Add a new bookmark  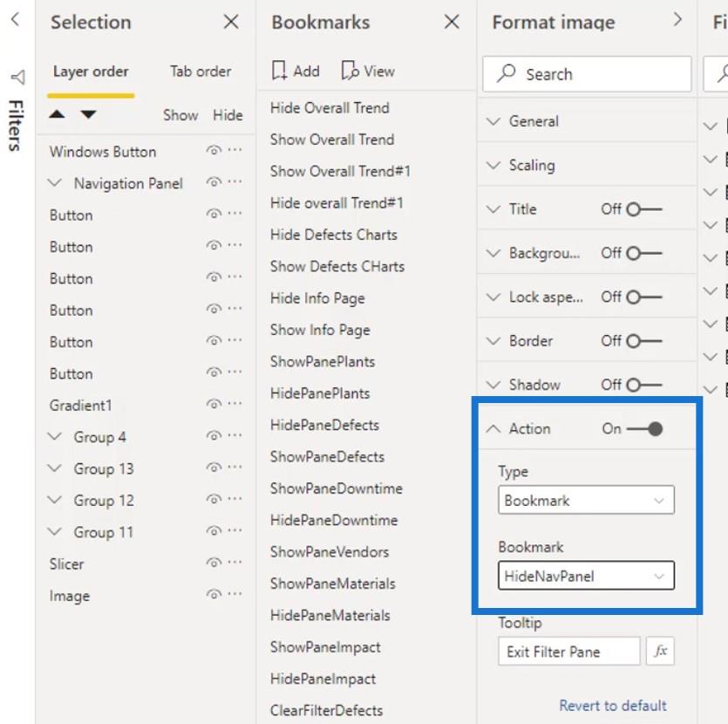296,71
